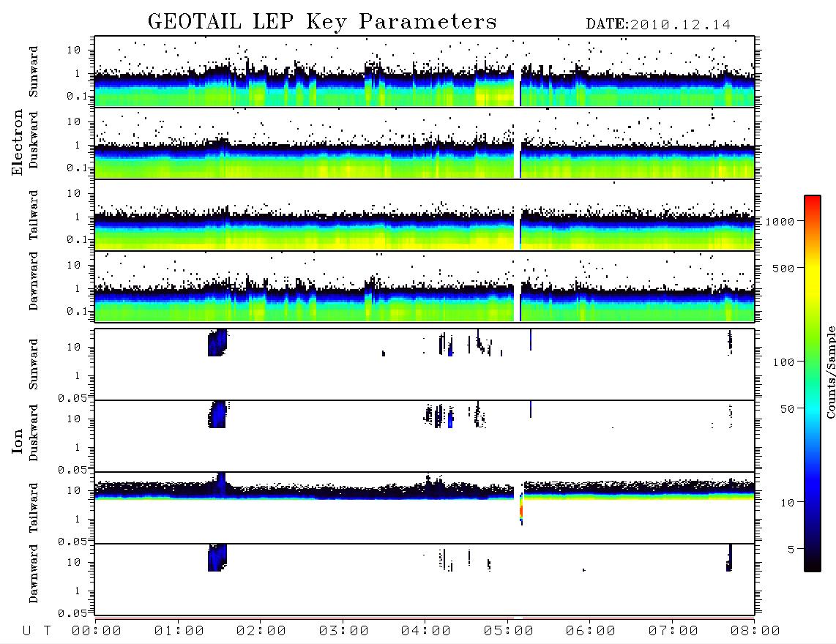Click the '10' tick on Ion Duskward axis

[74, 419]
